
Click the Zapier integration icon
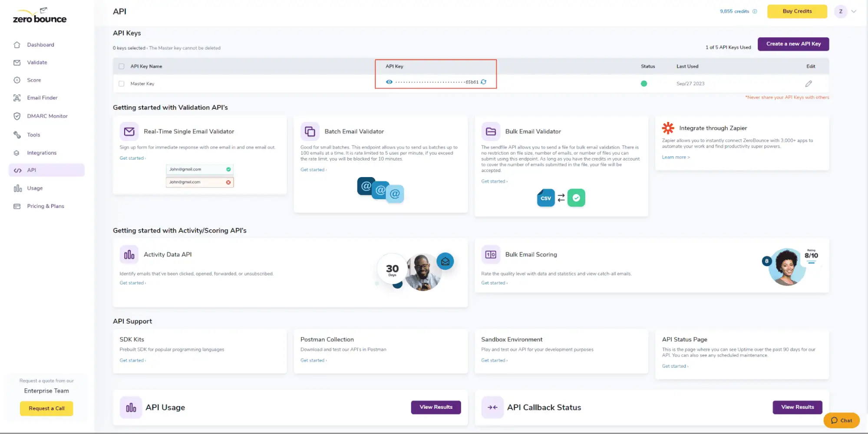click(668, 128)
